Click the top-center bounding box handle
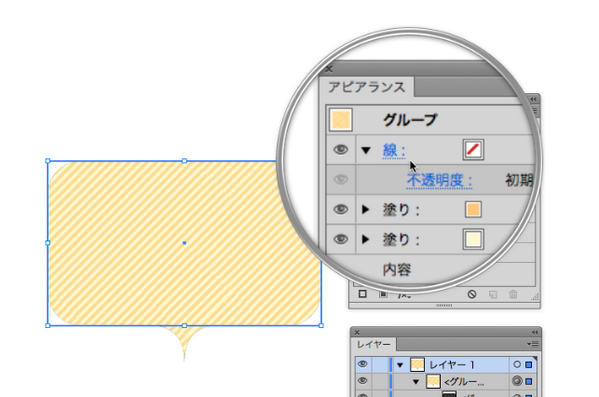The width and height of the screenshot is (599, 397). [x=185, y=161]
